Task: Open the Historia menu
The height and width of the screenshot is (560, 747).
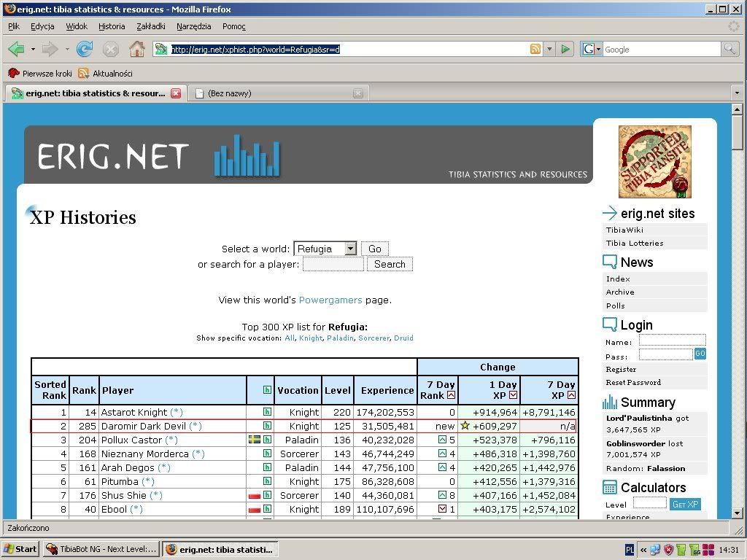Action: click(x=112, y=26)
